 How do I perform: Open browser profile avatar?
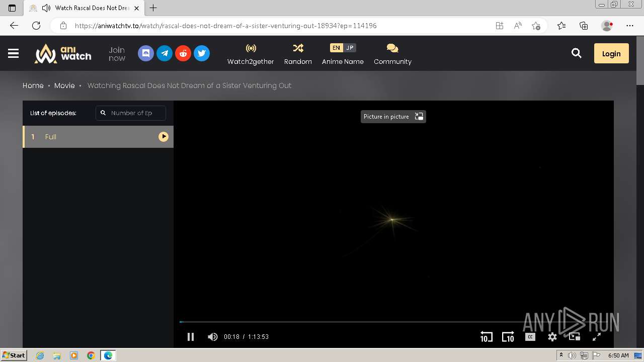point(607,26)
